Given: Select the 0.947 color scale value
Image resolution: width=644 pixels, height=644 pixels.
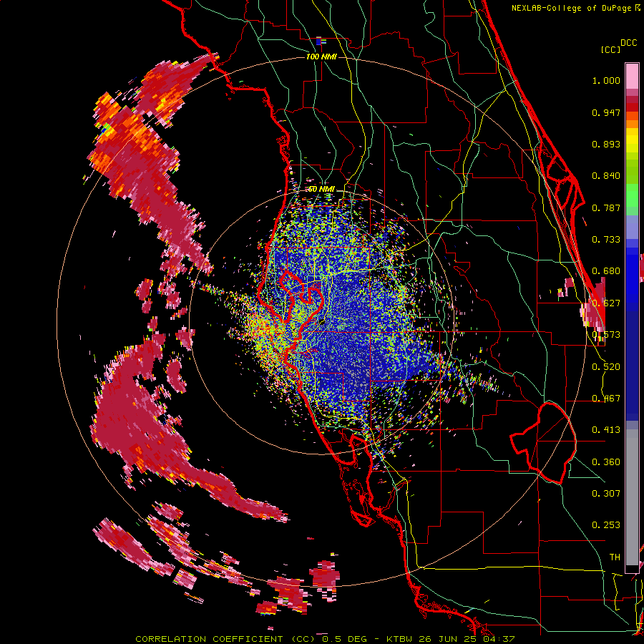Looking at the screenshot, I should [606, 112].
